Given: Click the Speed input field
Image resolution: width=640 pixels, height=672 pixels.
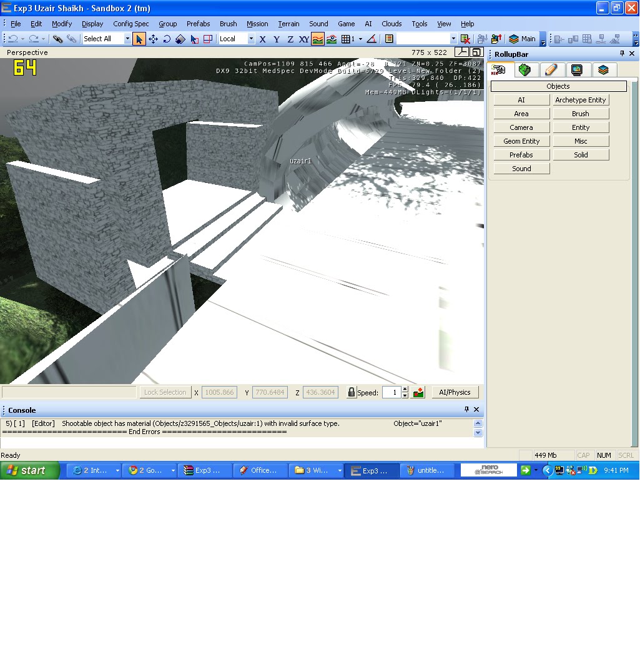Looking at the screenshot, I should (391, 392).
